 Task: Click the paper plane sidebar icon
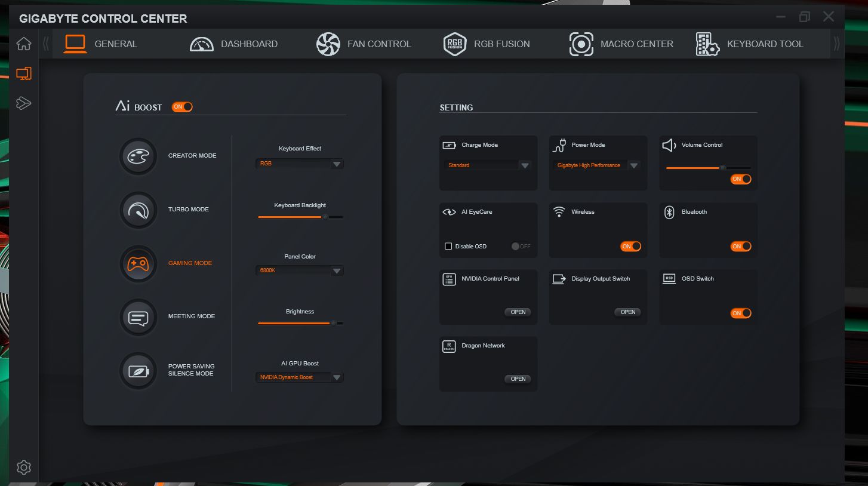(x=24, y=103)
